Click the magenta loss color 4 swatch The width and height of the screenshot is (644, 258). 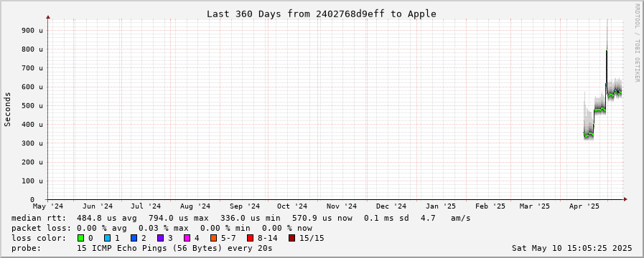187,238
